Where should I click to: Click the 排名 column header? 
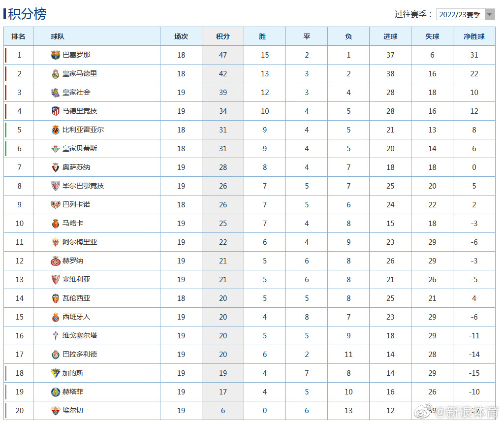[19, 36]
